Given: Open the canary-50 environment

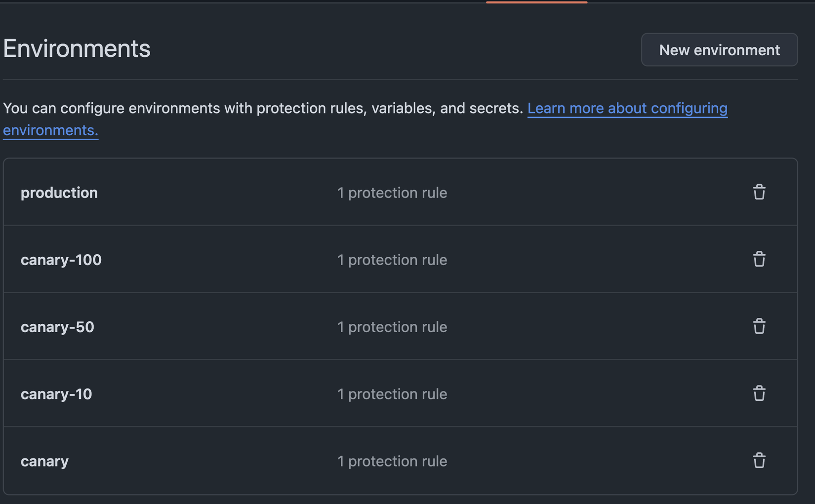Looking at the screenshot, I should pos(57,326).
